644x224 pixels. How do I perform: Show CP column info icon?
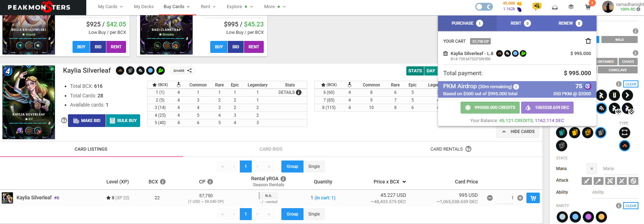pos(210,182)
